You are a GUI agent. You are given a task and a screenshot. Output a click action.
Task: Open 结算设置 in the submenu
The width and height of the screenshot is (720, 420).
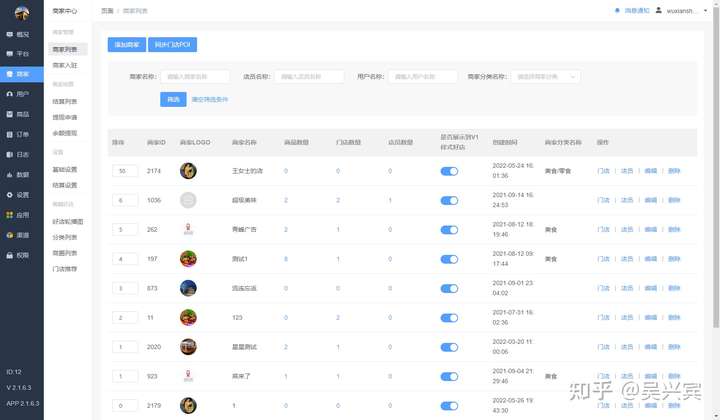65,185
